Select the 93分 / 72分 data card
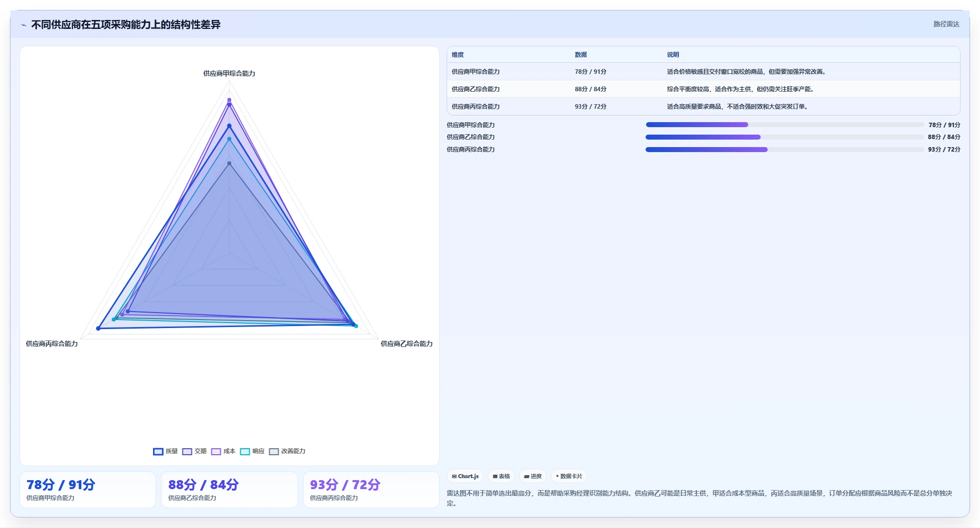Viewport: 980px width, 528px height. pyautogui.click(x=371, y=490)
